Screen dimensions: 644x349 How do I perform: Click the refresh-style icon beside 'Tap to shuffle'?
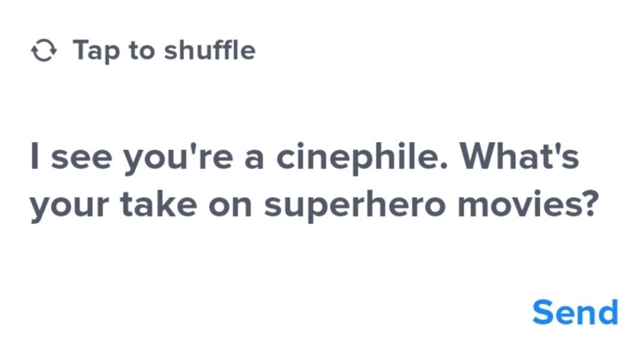click(44, 51)
